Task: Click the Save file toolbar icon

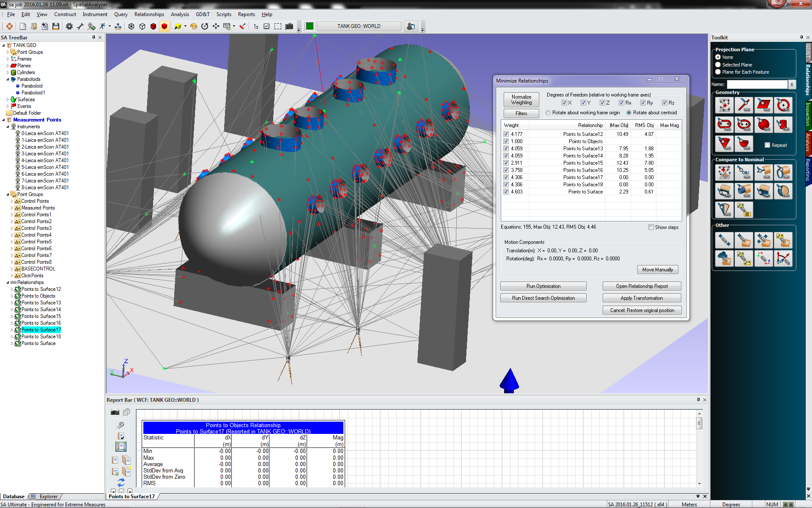Action: click(x=56, y=26)
